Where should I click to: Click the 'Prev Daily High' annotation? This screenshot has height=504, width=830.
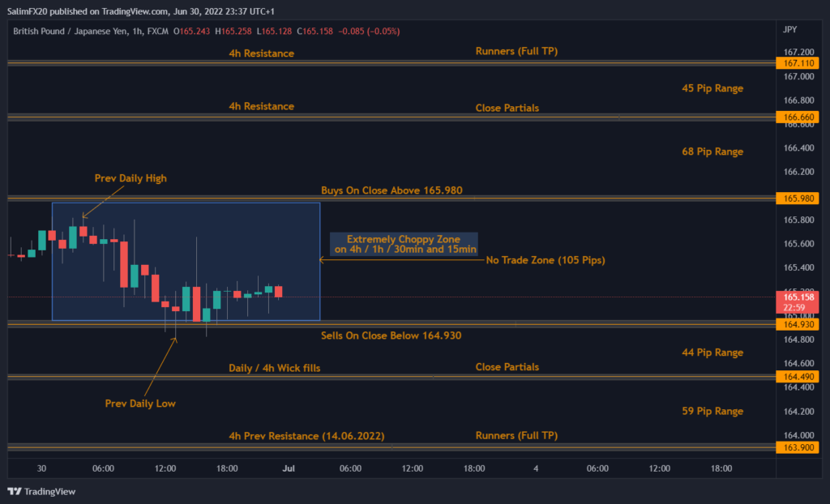pos(130,178)
